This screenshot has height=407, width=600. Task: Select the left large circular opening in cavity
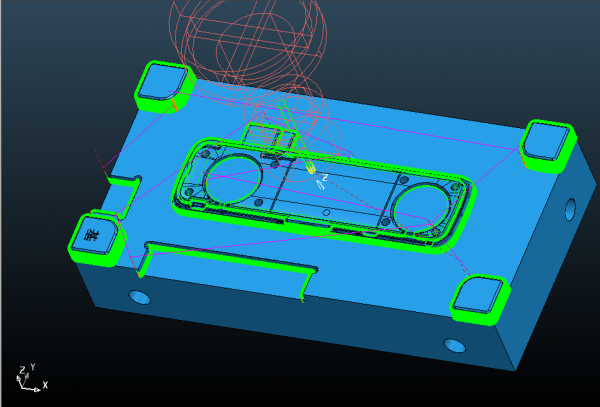point(234,178)
